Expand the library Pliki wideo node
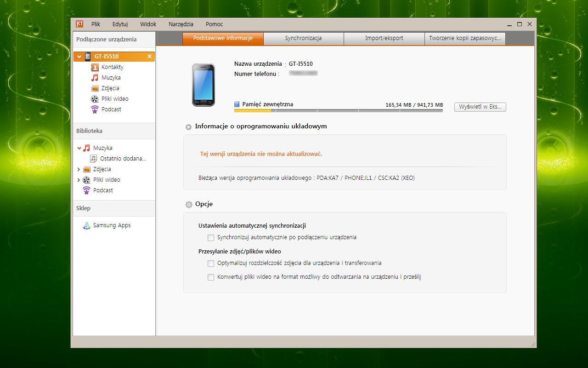 tap(79, 180)
